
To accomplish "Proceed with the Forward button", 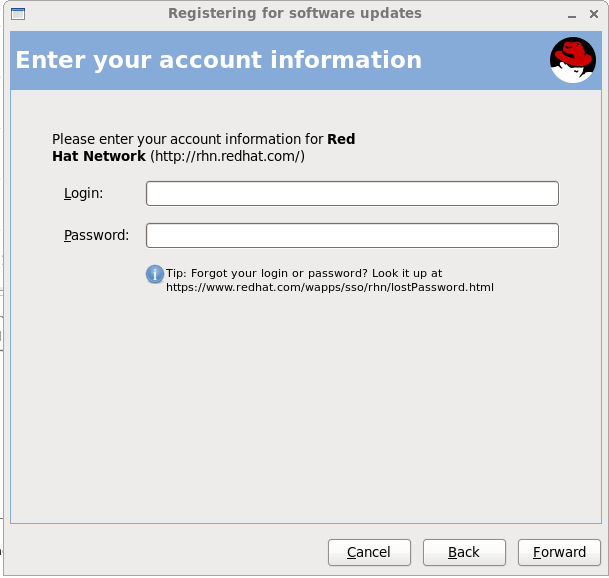I will point(559,552).
